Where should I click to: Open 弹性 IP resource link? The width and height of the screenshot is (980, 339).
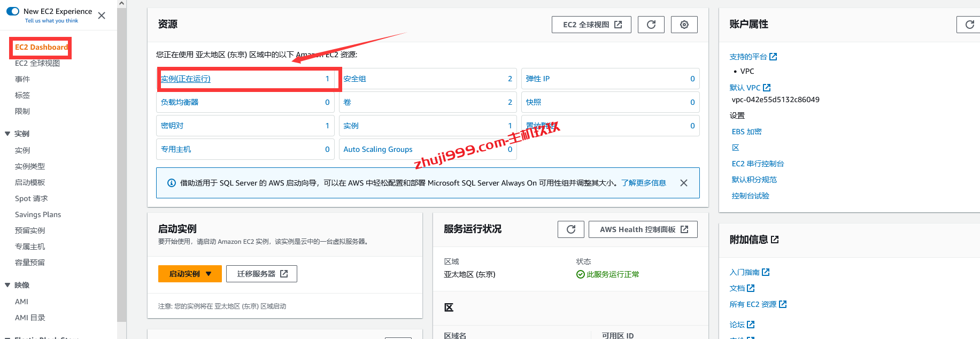(x=537, y=79)
